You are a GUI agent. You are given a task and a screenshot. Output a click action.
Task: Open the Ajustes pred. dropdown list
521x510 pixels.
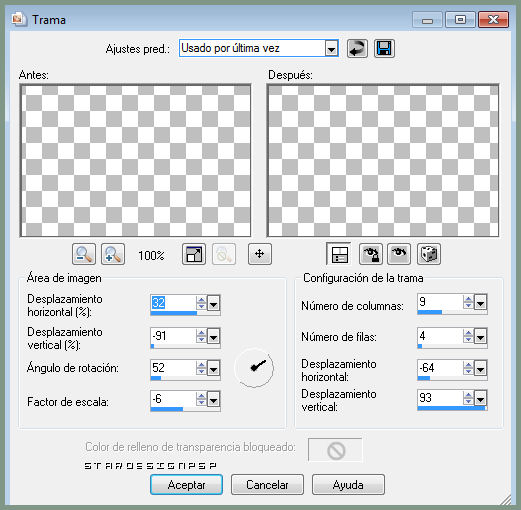click(x=331, y=49)
